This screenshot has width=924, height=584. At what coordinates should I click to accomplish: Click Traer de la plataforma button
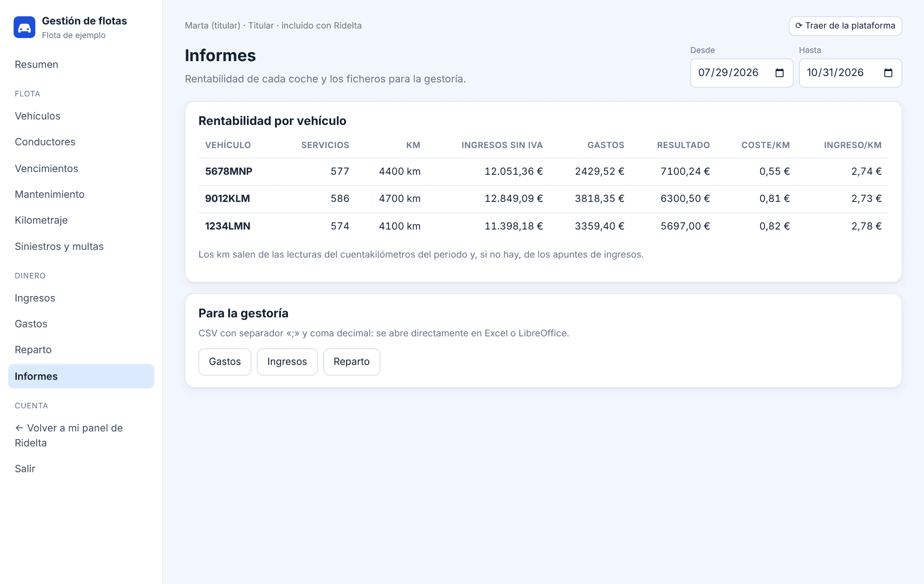(845, 26)
